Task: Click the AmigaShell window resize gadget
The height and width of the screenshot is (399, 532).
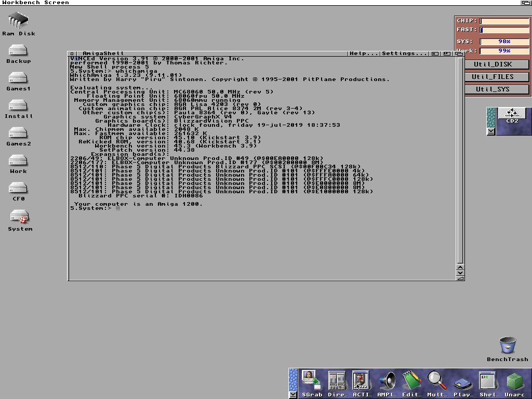Action: tap(460, 278)
